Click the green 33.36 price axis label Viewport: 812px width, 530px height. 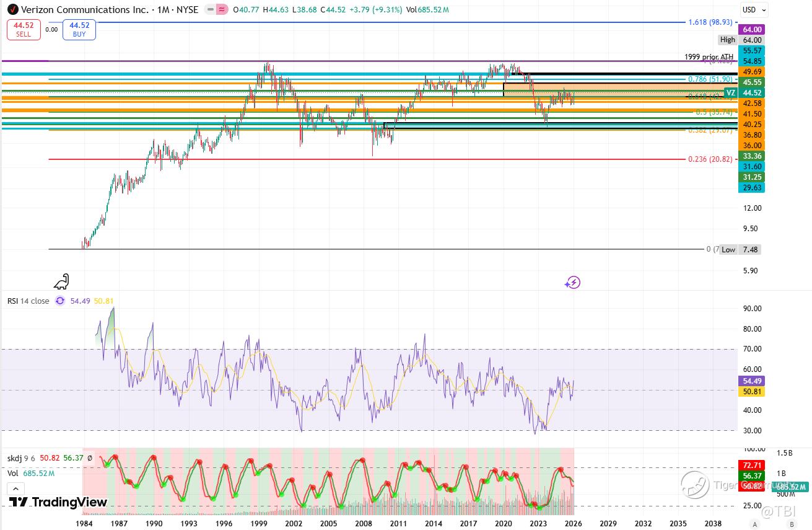tap(752, 156)
